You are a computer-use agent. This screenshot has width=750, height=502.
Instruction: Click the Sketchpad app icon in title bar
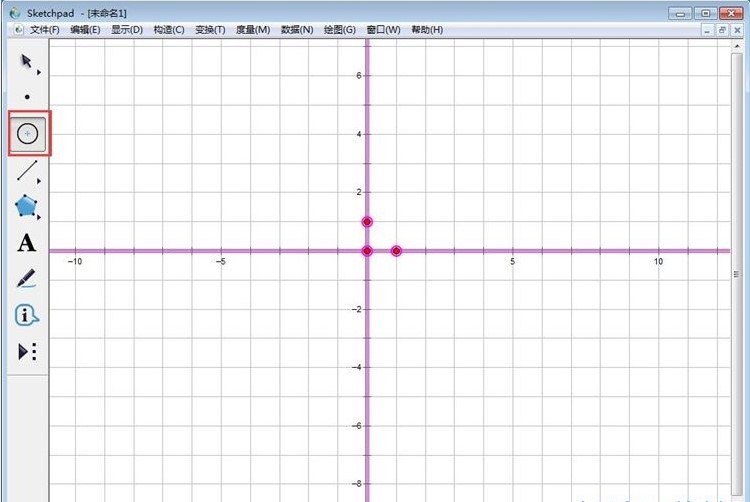coord(12,12)
